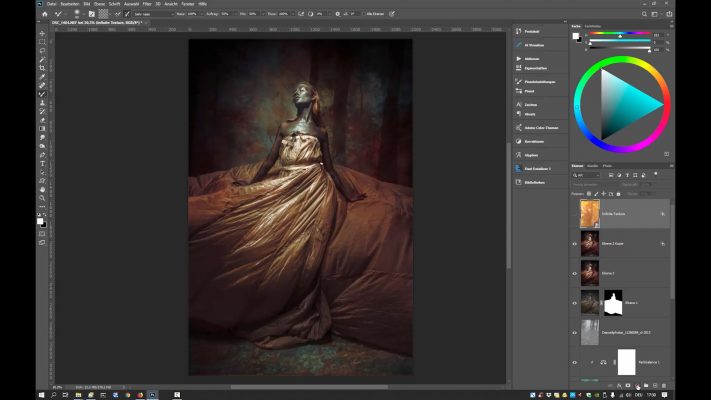Select the Crop tool
711x400 pixels.
[x=42, y=68]
